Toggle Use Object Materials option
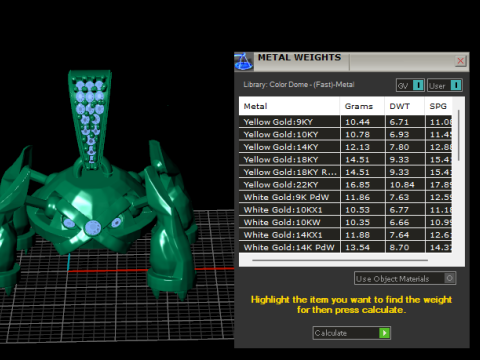Screen dimensions: 480x360 click(405, 278)
